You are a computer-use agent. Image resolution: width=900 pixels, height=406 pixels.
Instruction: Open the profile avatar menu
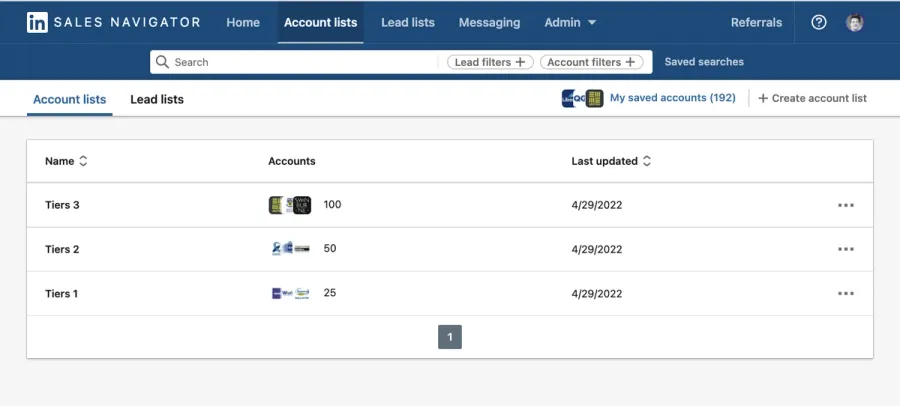(855, 22)
